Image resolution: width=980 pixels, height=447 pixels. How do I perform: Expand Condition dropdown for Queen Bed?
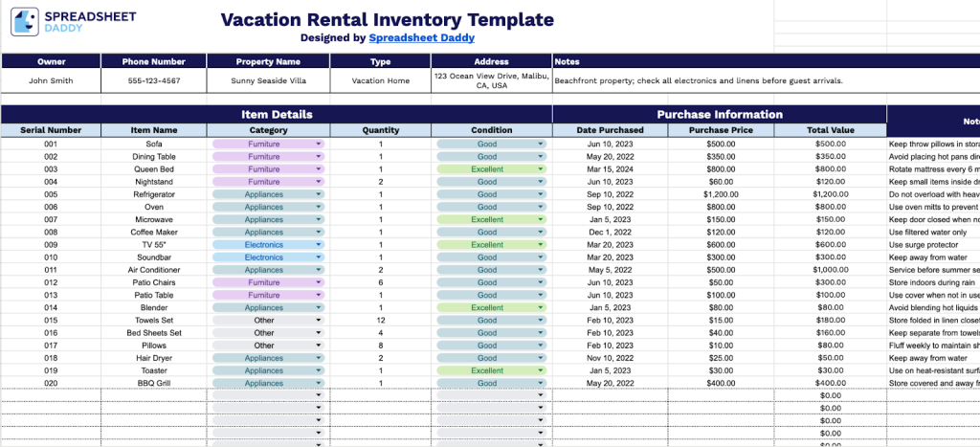pyautogui.click(x=541, y=169)
